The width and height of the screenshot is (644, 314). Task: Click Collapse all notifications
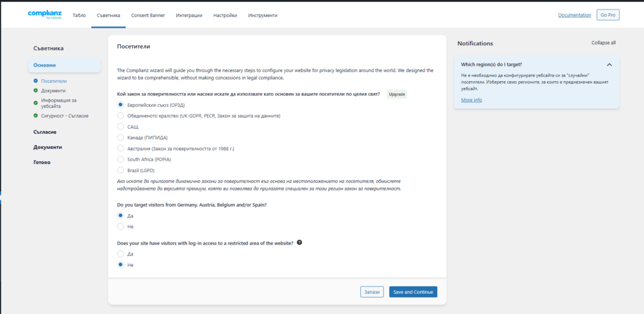[603, 43]
